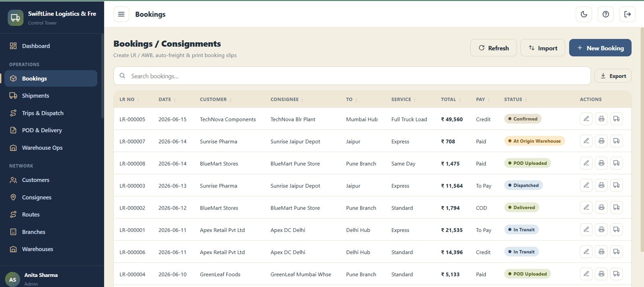Image resolution: width=644 pixels, height=287 pixels.
Task: Toggle the sidebar hamburger menu
Action: [121, 14]
